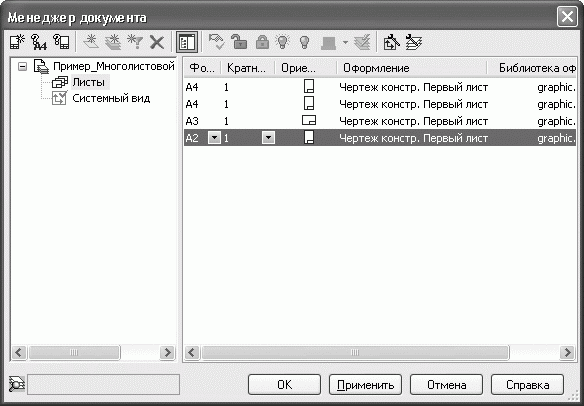The width and height of the screenshot is (584, 406).
Task: Click the sheet design style query icon
Action: click(x=61, y=42)
